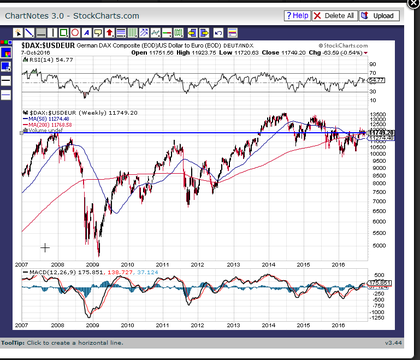420x360 pixels.
Task: Open the Help button
Action: [297, 16]
